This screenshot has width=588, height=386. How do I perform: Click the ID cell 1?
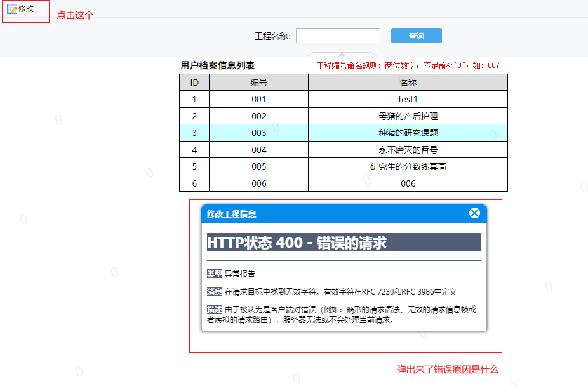(x=194, y=99)
